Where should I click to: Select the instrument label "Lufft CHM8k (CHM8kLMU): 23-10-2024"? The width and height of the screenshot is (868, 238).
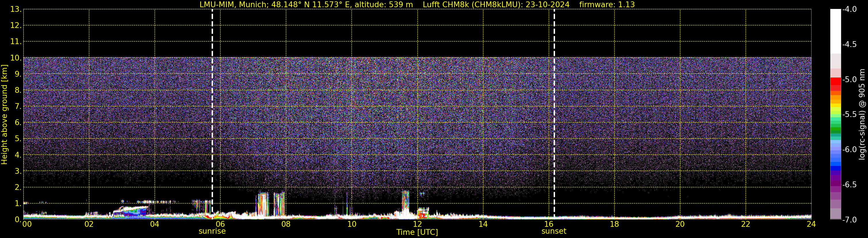(x=496, y=5)
